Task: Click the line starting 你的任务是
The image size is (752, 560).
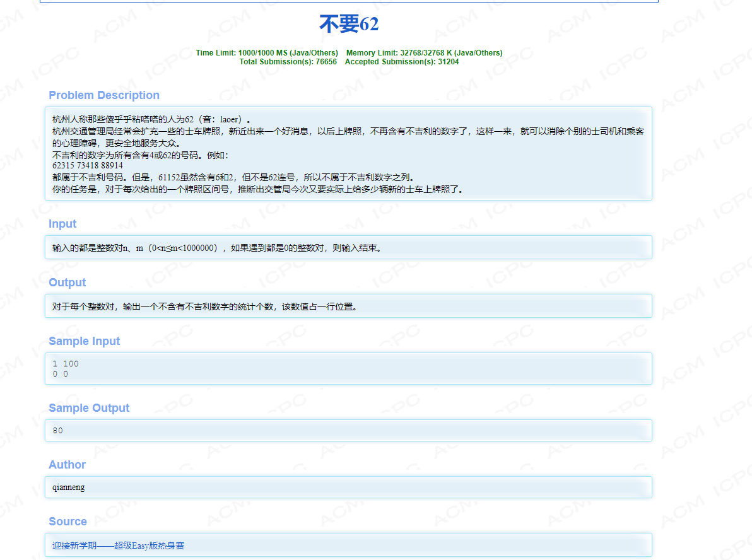Action: (x=259, y=189)
